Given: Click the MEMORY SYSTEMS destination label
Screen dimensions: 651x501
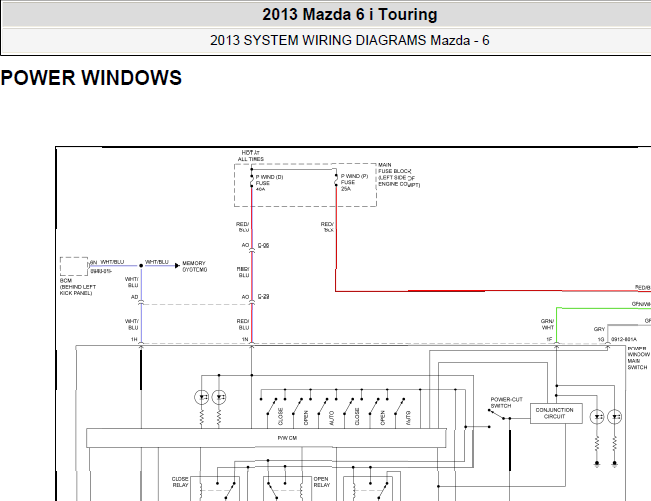Looking at the screenshot, I should [x=194, y=266].
